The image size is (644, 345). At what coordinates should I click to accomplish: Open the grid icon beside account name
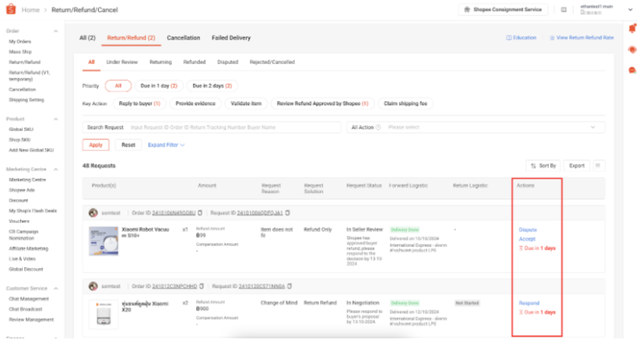click(563, 10)
